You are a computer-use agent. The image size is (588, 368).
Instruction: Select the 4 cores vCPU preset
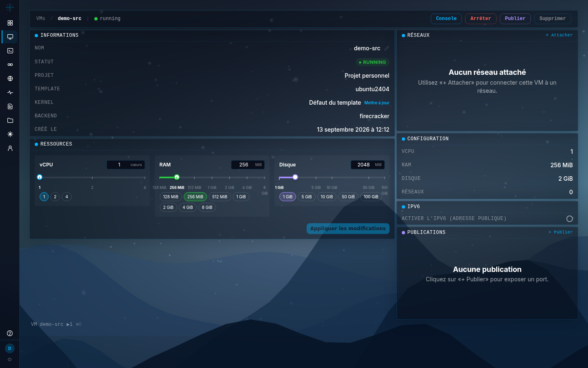67,197
